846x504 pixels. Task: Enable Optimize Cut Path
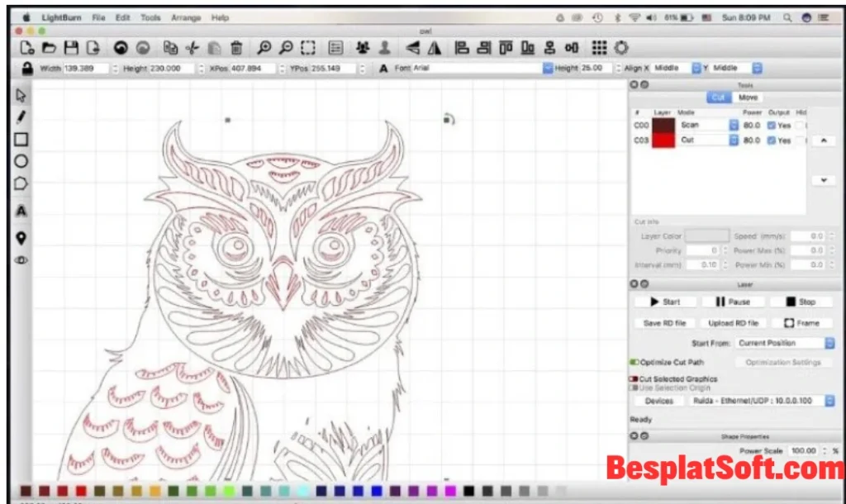coord(635,362)
